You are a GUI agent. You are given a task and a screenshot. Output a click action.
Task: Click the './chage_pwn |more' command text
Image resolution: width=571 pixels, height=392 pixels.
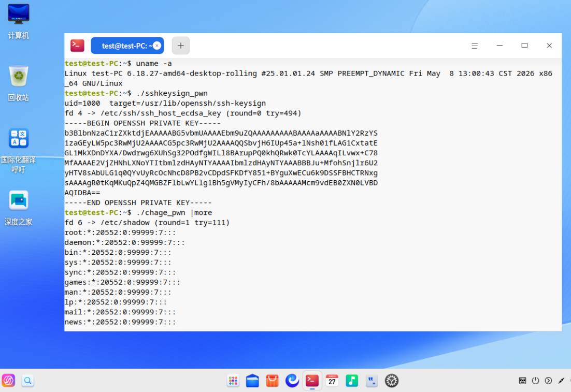point(174,212)
